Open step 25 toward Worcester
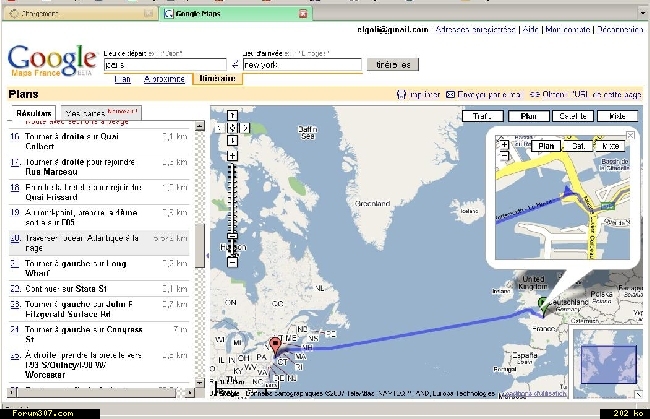This screenshot has height=419, width=650. coord(99,365)
